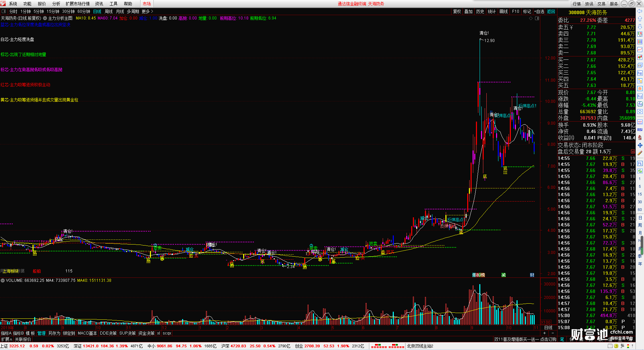Viewport: 644px width, 350px height.
Task: Click the left-arrow back icon in right sidebar
Action: (x=640, y=11)
